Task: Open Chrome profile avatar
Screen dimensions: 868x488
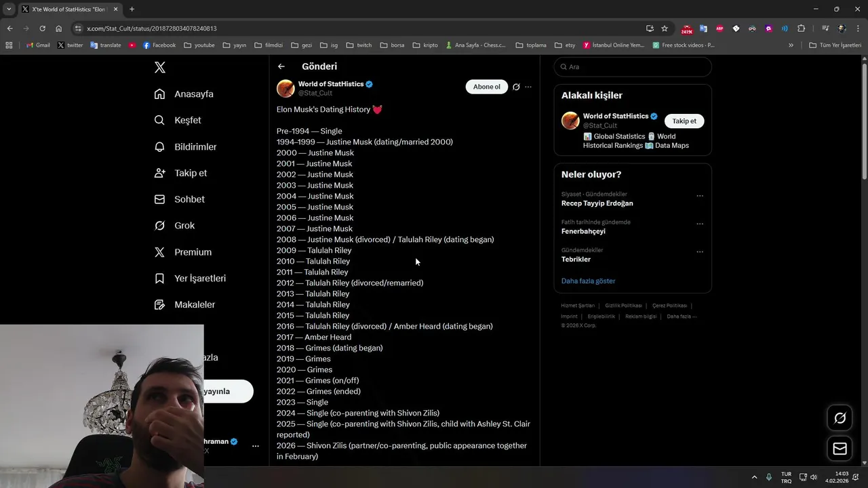Action: point(842,28)
